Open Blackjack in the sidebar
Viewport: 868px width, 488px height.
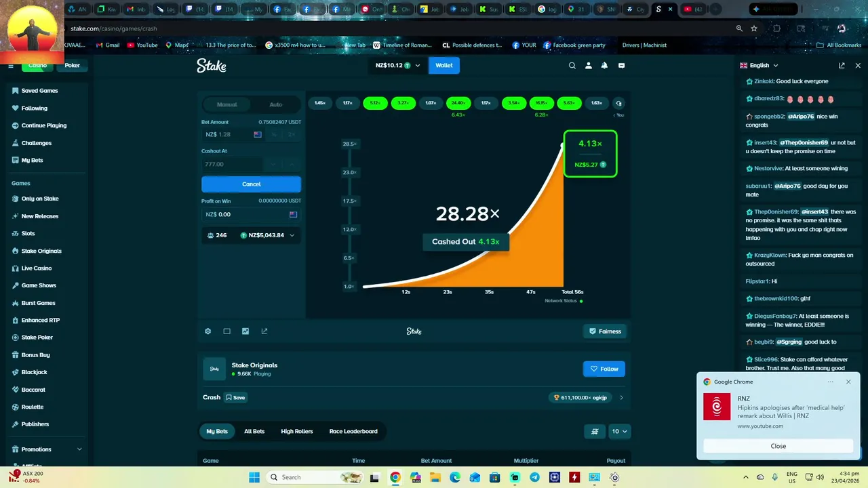pyautogui.click(x=34, y=372)
